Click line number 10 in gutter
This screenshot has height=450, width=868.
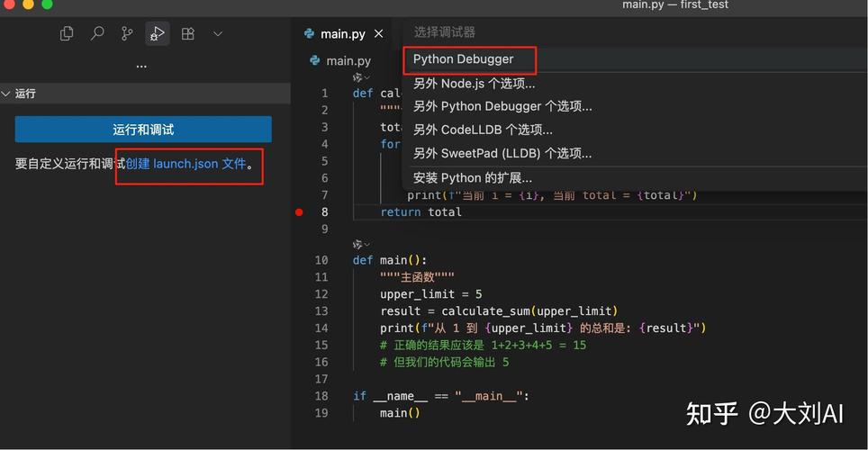point(321,260)
